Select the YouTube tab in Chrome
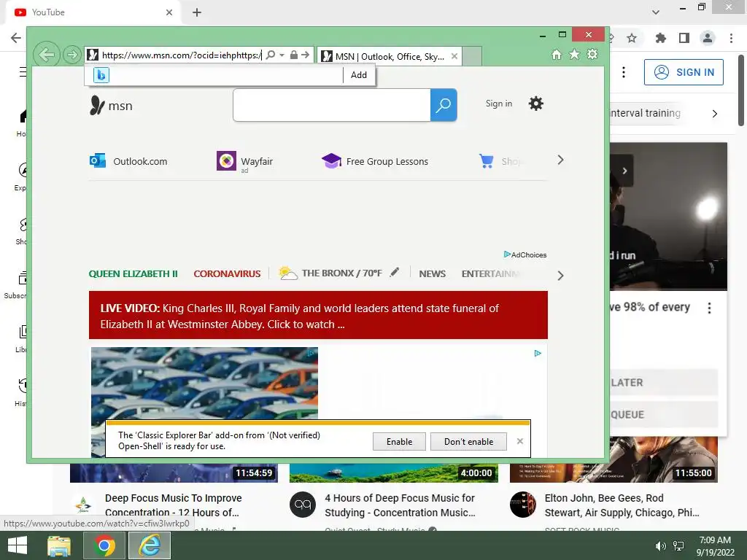The image size is (747, 560). click(x=93, y=12)
